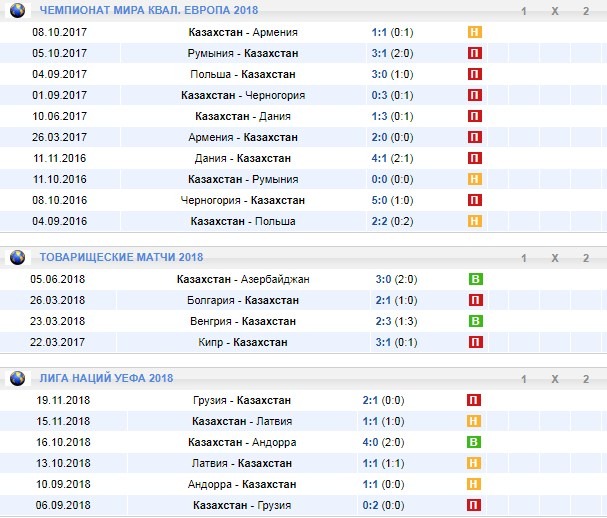Open match Казахстан - Латвия

(242, 421)
